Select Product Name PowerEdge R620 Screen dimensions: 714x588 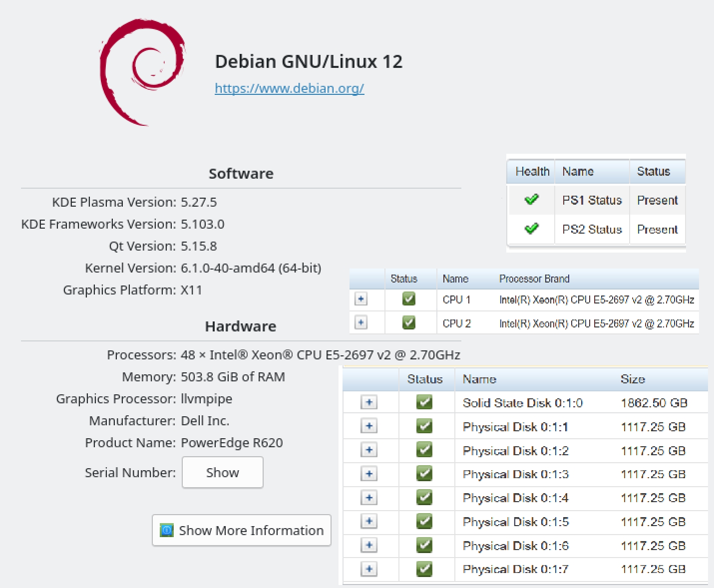(232, 443)
